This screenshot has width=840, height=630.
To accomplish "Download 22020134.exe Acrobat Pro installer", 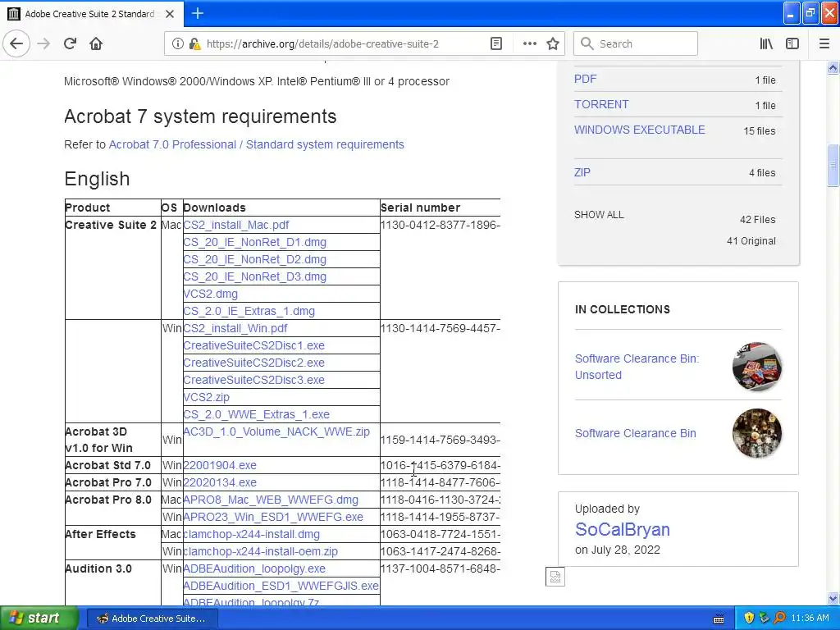I will coord(220,482).
